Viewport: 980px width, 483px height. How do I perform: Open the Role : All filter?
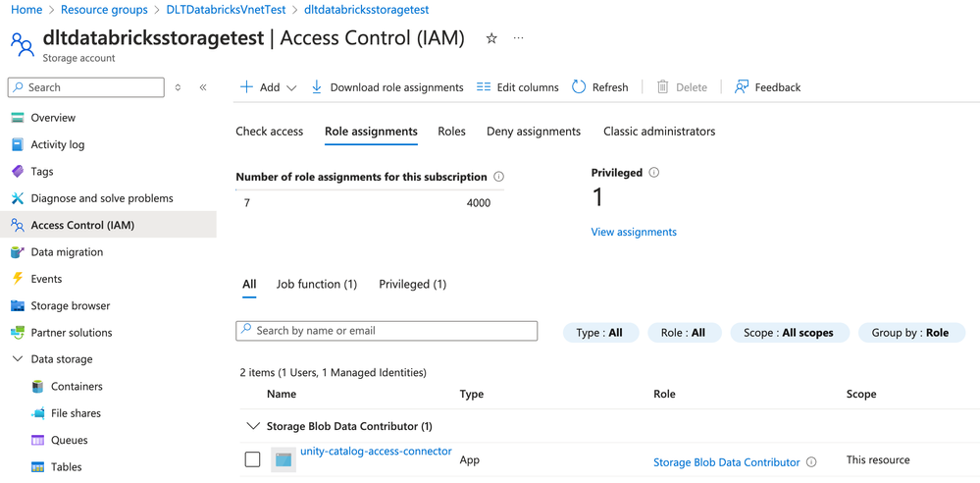click(x=685, y=333)
